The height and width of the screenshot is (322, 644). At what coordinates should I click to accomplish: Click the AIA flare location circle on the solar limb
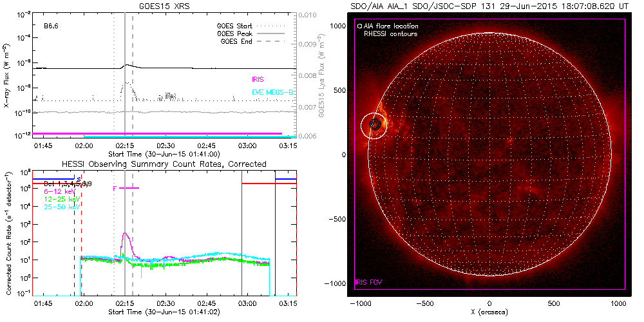(x=372, y=125)
